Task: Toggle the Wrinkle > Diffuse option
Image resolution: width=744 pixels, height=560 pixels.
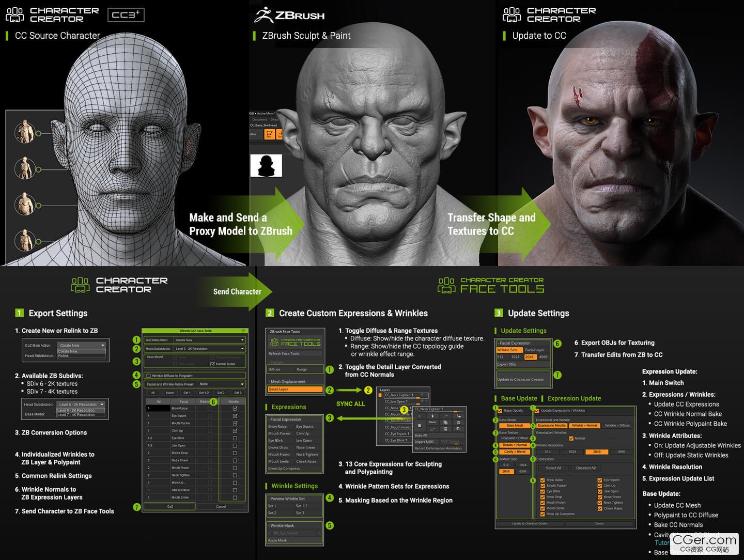Action: click(617, 425)
